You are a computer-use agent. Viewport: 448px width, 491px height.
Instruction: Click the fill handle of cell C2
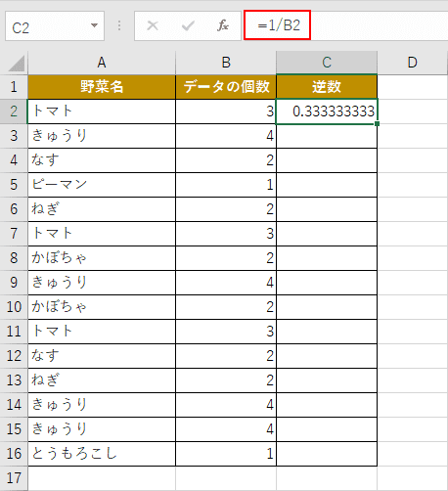pyautogui.click(x=378, y=123)
